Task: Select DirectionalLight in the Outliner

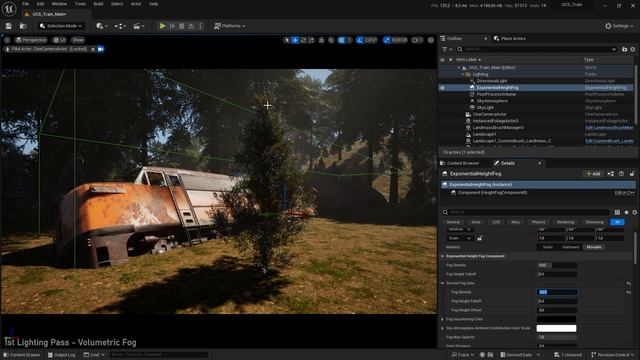Action: (x=491, y=81)
